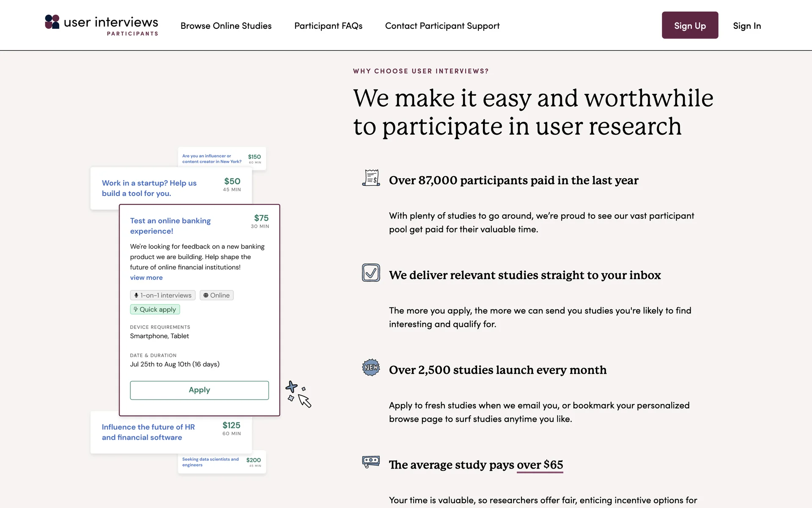Screen dimensions: 812x508
Task: Click the sparkle cursor illustration
Action: coord(298,394)
